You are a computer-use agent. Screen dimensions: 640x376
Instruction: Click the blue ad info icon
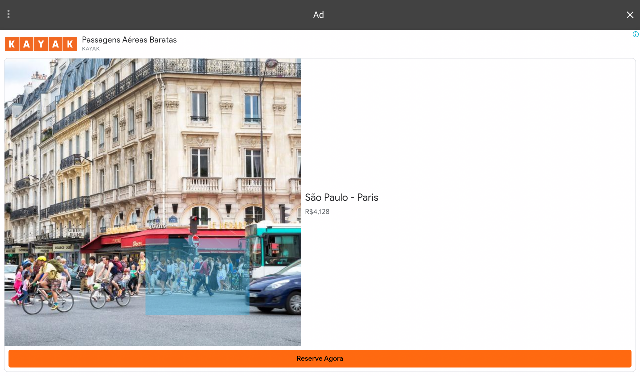point(636,34)
